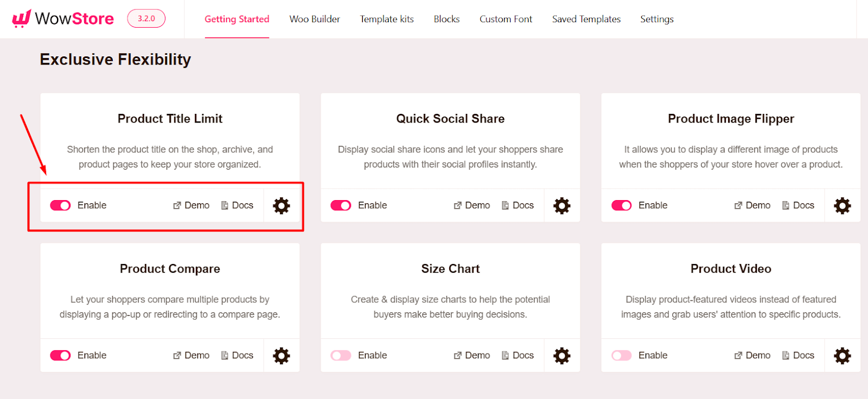Open the Template kits section

386,18
